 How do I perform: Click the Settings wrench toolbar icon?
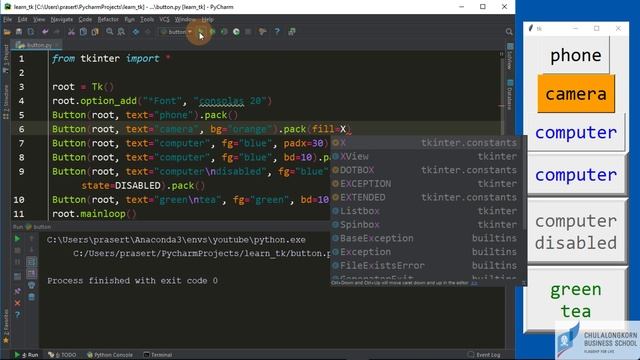(262, 32)
